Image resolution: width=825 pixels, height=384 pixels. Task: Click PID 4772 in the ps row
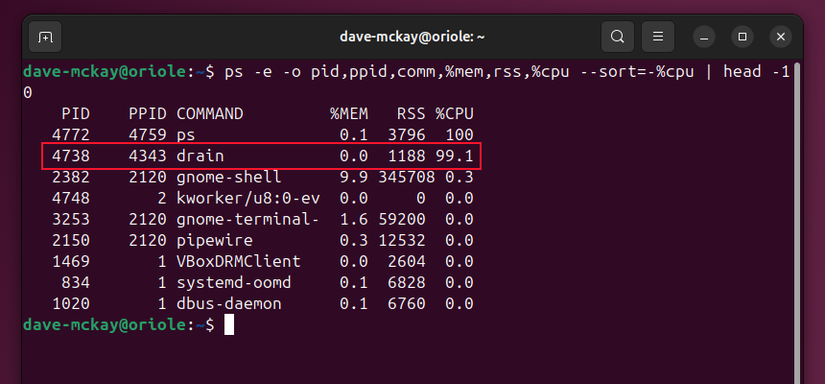pyautogui.click(x=71, y=135)
